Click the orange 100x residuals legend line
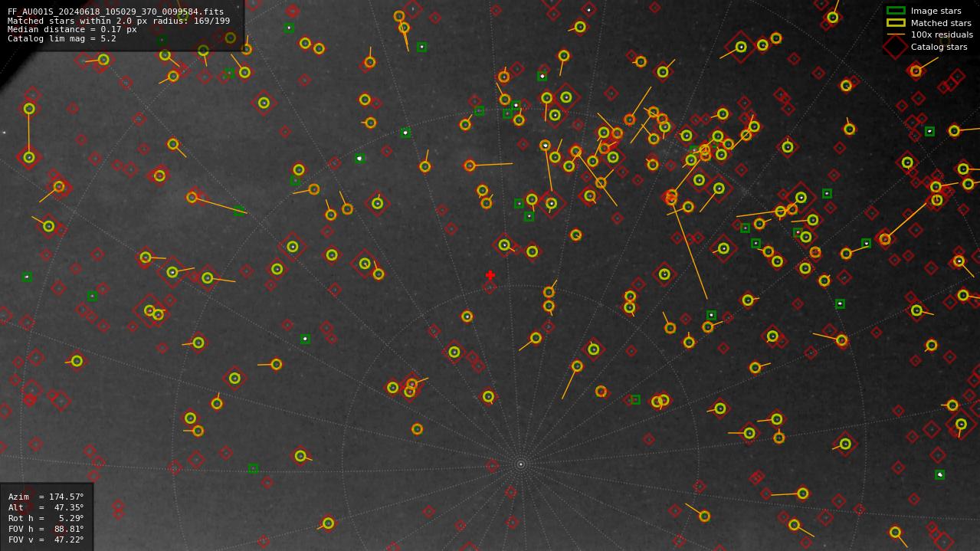Viewport: 980px width, 551px height. pos(896,34)
